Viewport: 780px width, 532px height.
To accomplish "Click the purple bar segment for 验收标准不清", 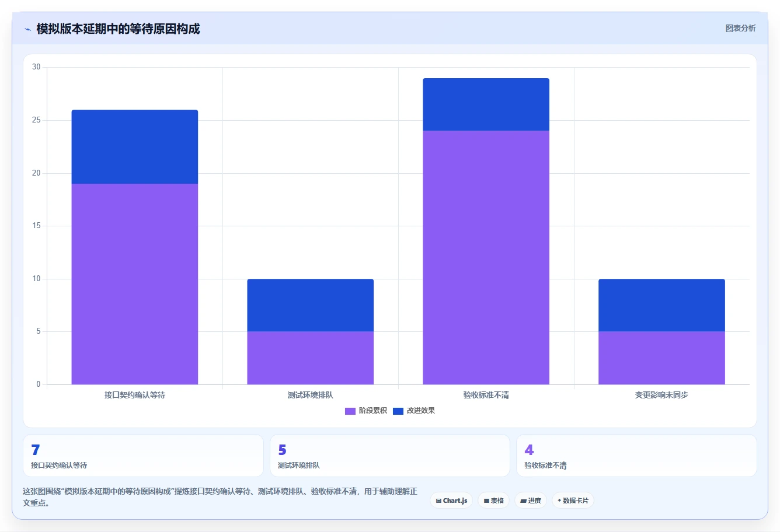I will tap(486, 258).
